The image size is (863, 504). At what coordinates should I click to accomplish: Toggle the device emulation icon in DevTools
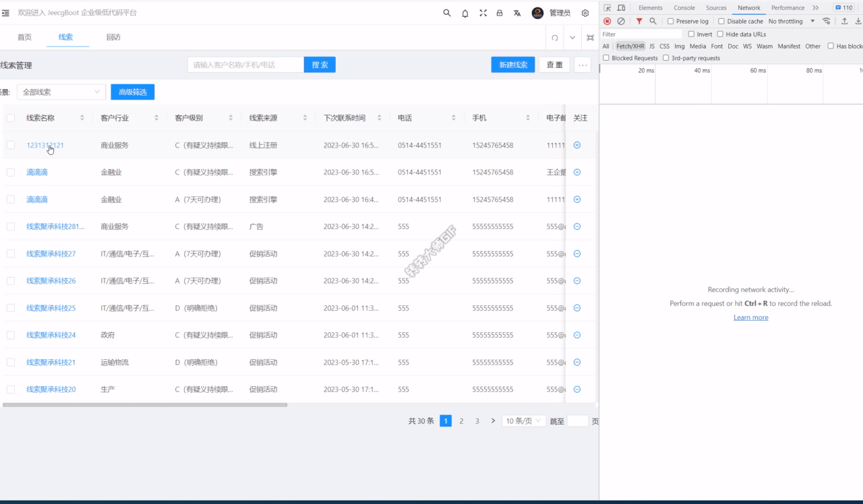(621, 7)
